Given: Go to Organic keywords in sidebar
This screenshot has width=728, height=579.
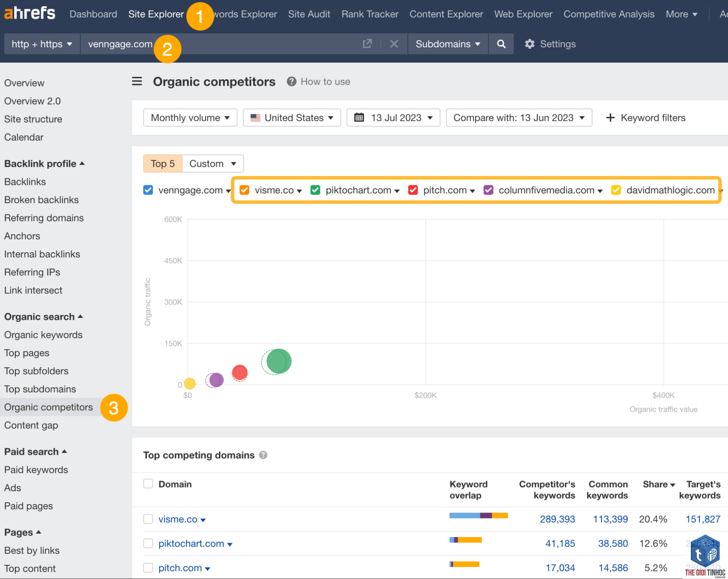Looking at the screenshot, I should pos(43,335).
